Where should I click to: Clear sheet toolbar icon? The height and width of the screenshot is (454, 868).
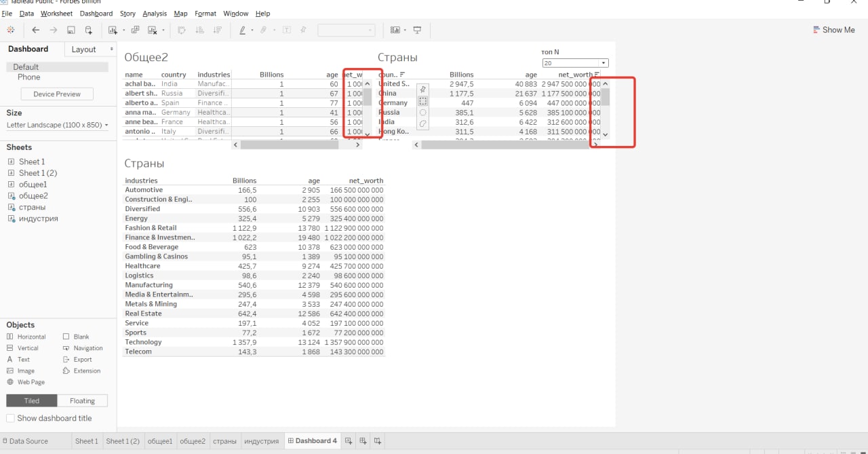pyautogui.click(x=153, y=30)
